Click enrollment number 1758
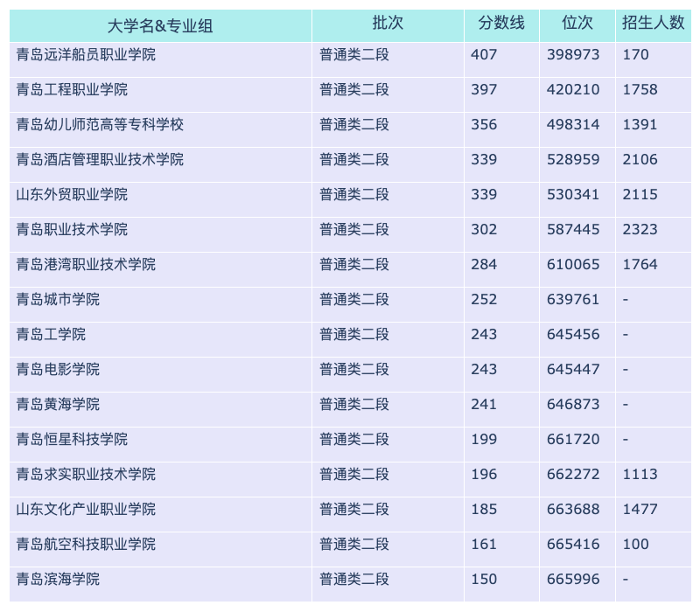The width and height of the screenshot is (700, 612). coord(640,90)
